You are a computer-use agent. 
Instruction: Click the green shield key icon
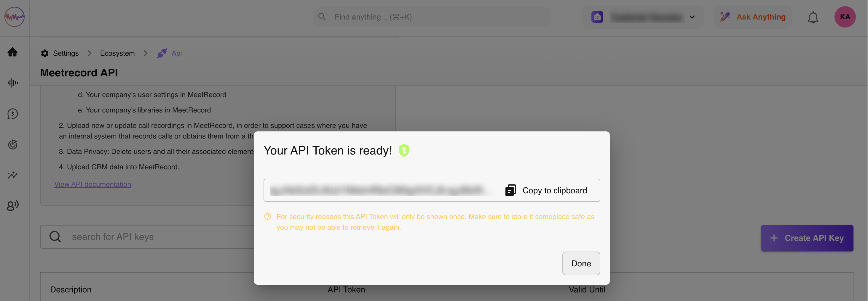point(404,150)
